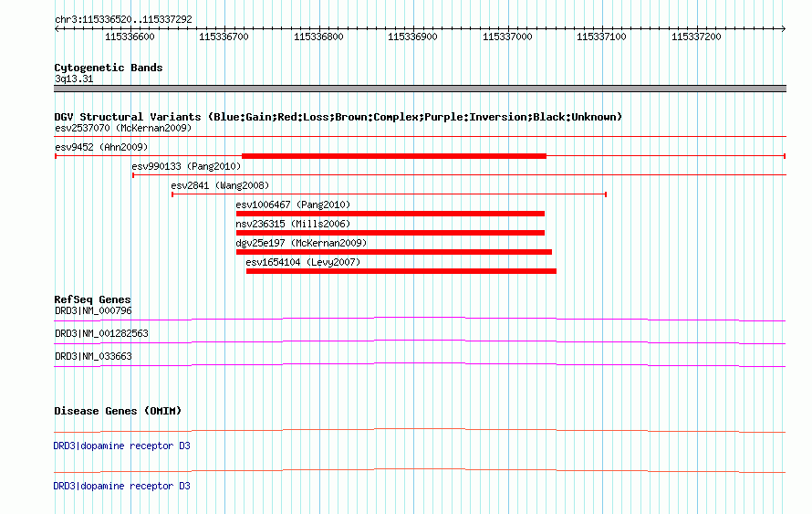The height and width of the screenshot is (514, 812).
Task: Select the gray 3q13.31 cytogenetic band bar
Action: point(420,89)
